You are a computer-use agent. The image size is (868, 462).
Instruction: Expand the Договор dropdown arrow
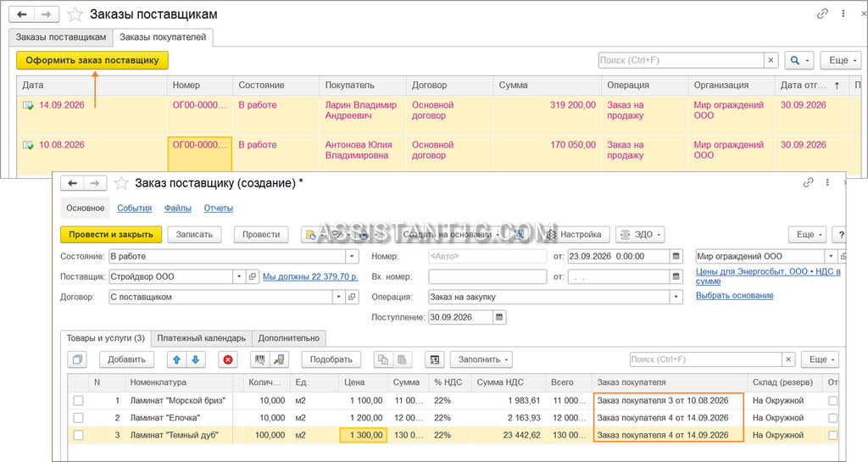tap(338, 297)
